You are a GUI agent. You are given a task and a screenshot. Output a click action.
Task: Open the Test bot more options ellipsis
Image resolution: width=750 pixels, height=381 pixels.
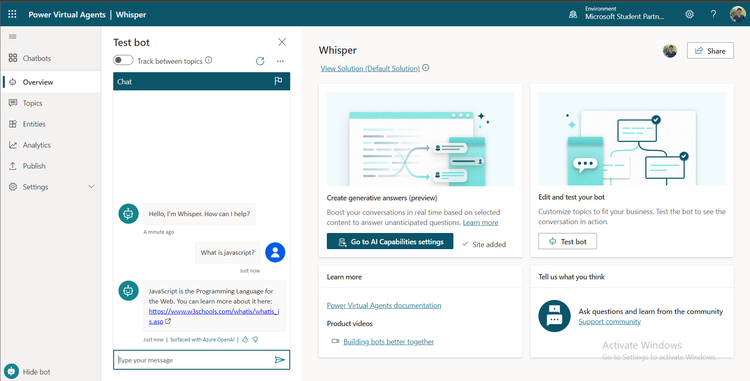(x=280, y=61)
